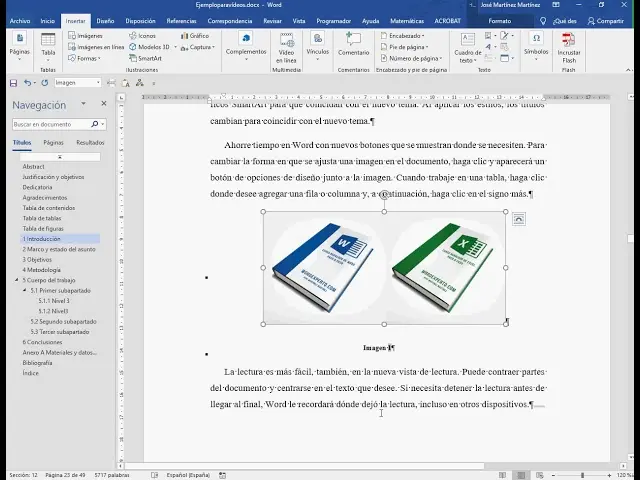
Task: Insert Iconos from the ribbon
Action: point(142,36)
